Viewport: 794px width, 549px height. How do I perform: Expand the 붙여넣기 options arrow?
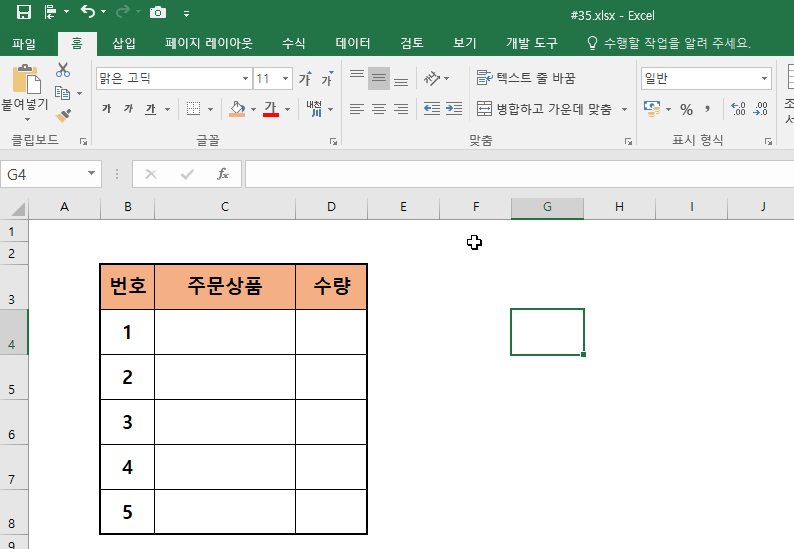[x=26, y=120]
